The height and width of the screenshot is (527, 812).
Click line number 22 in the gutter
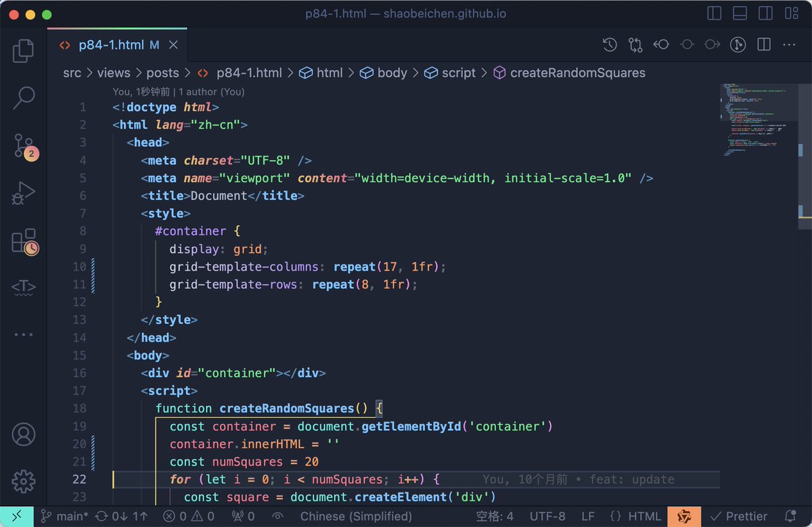click(79, 479)
